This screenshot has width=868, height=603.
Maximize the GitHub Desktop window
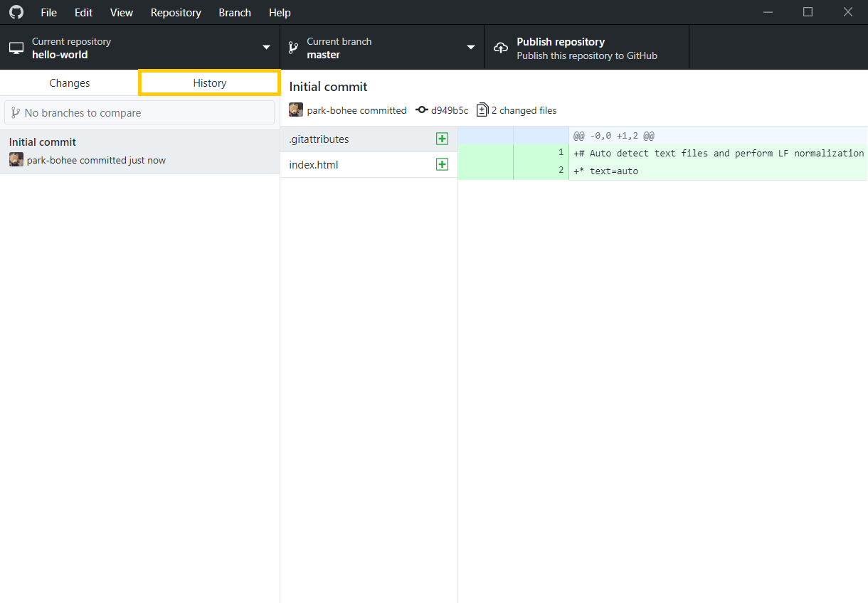point(808,12)
